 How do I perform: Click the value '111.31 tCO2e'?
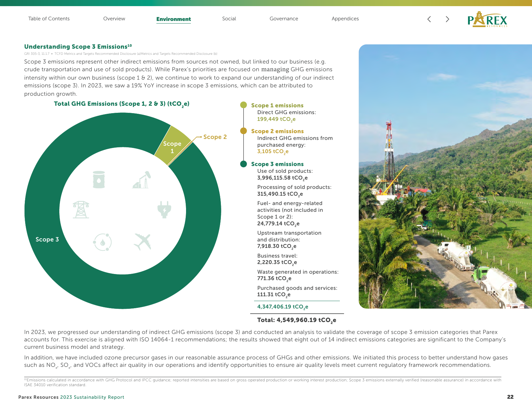(274, 295)
